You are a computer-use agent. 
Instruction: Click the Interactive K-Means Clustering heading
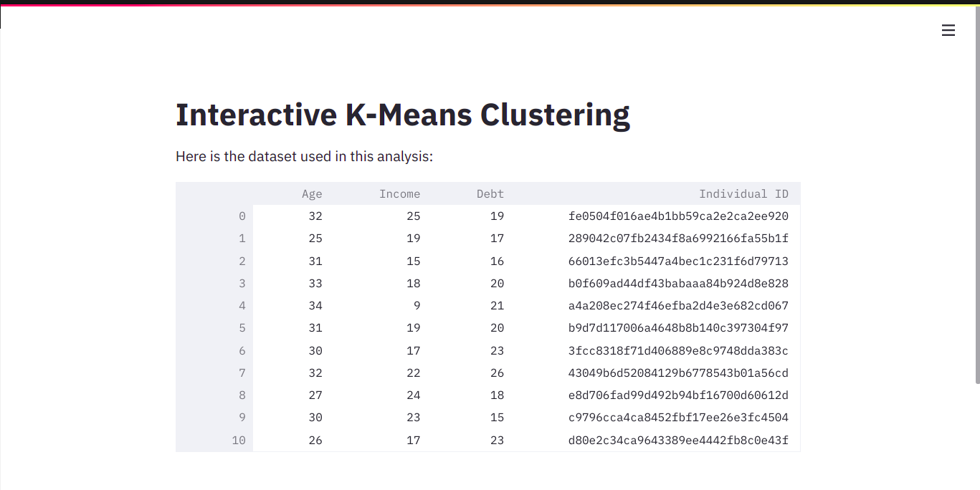pyautogui.click(x=403, y=115)
